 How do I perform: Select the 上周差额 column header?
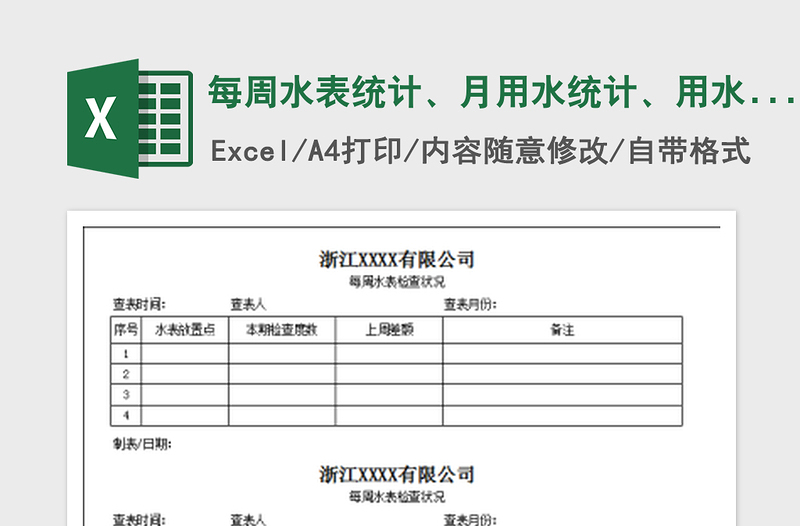click(x=389, y=329)
